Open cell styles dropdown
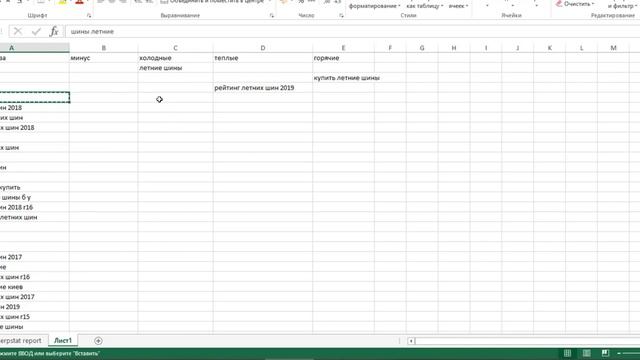Viewport: 640px width, 360px height. click(458, 6)
